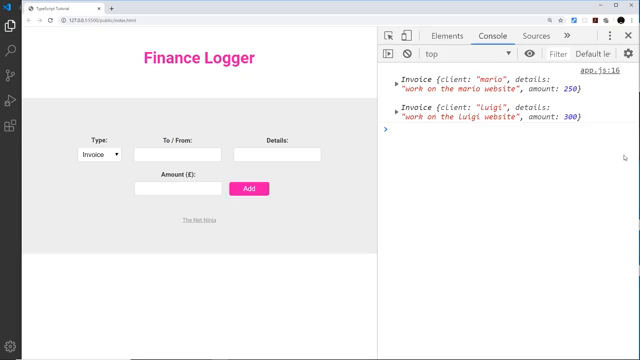Open the VS Code Explorer files icon
This screenshot has width=640, height=360.
[10, 26]
